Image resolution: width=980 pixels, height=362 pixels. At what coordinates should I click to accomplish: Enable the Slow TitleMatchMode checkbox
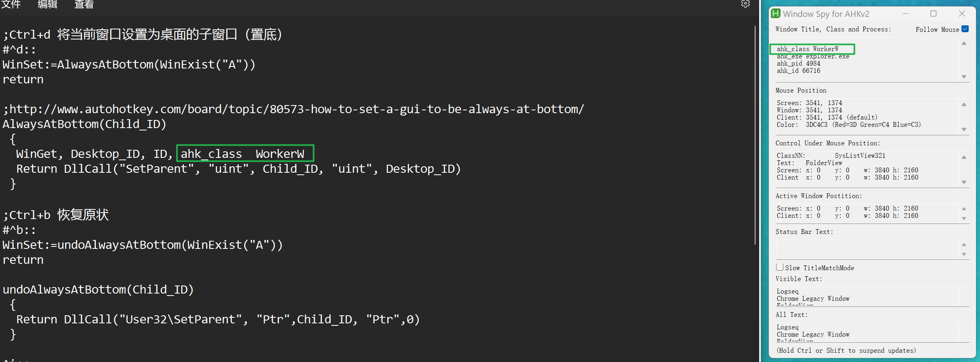tap(780, 267)
